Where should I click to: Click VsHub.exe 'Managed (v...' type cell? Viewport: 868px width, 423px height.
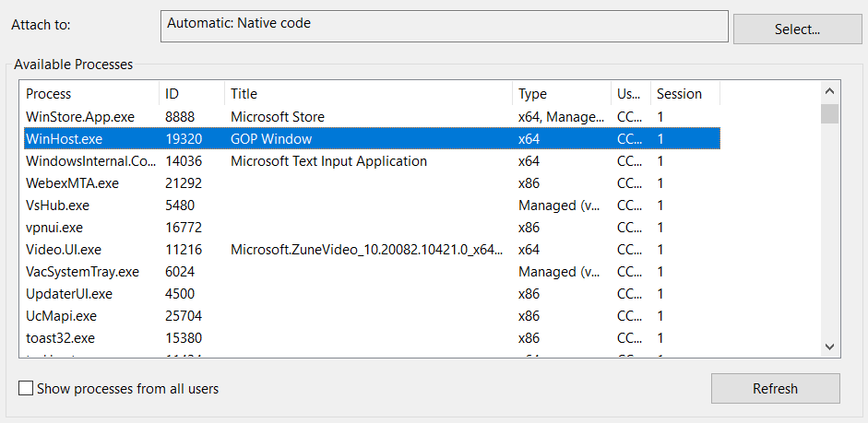click(559, 206)
